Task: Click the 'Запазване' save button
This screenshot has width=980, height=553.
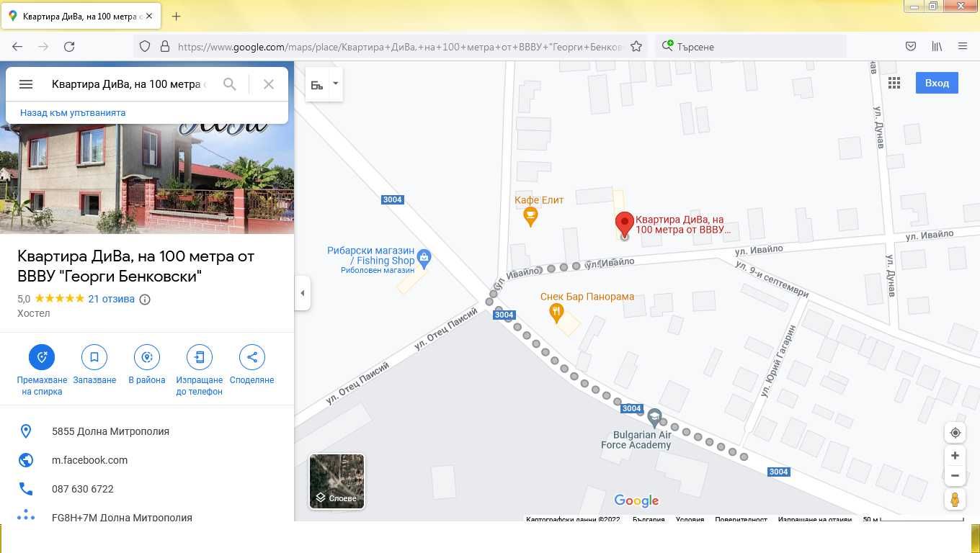Action: coord(94,365)
